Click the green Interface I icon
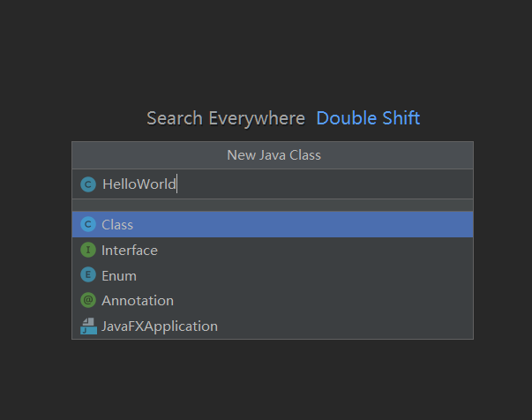This screenshot has width=532, height=420. (88, 250)
